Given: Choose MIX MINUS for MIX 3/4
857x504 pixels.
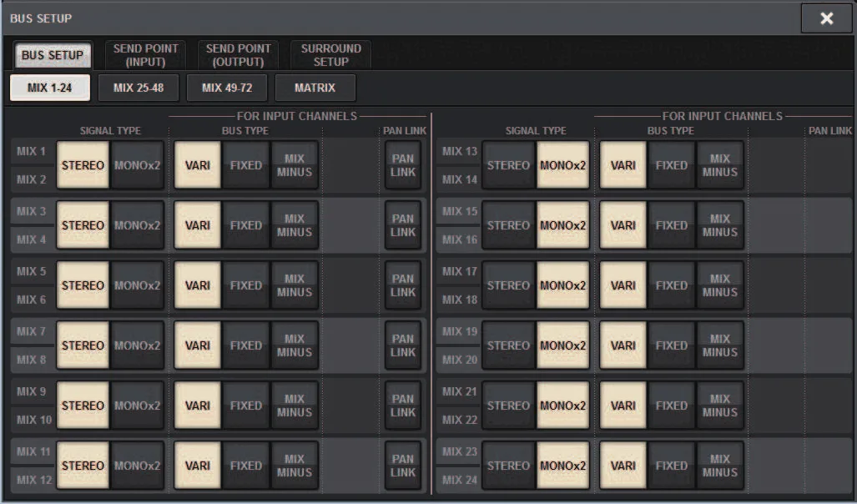Looking at the screenshot, I should pyautogui.click(x=294, y=225).
